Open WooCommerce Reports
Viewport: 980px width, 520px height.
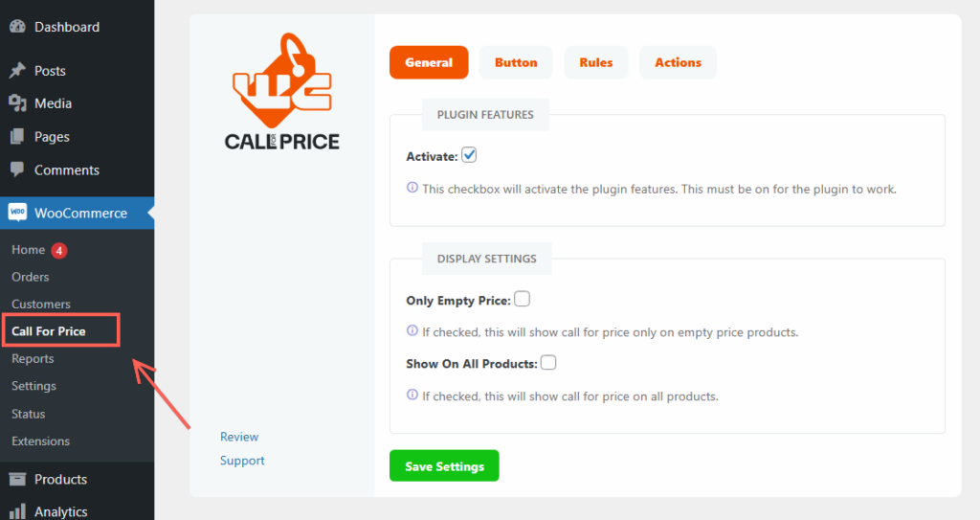[x=33, y=358]
